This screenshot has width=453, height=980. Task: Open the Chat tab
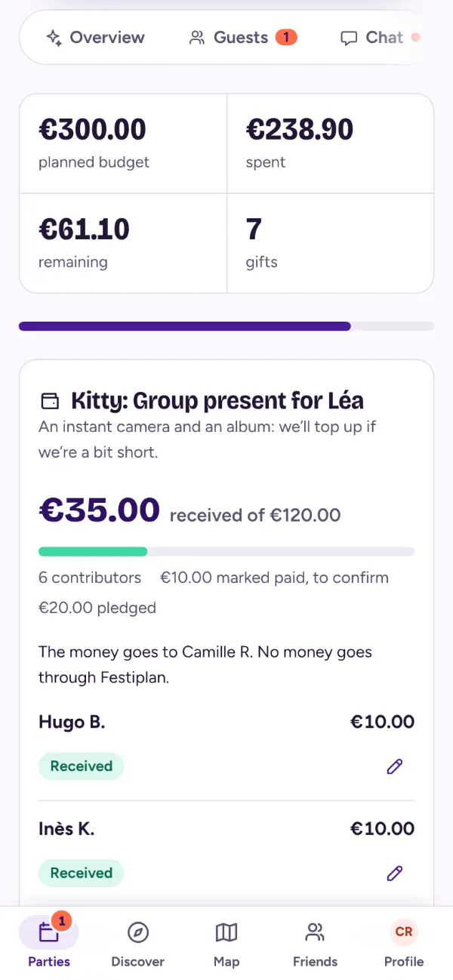tap(379, 37)
